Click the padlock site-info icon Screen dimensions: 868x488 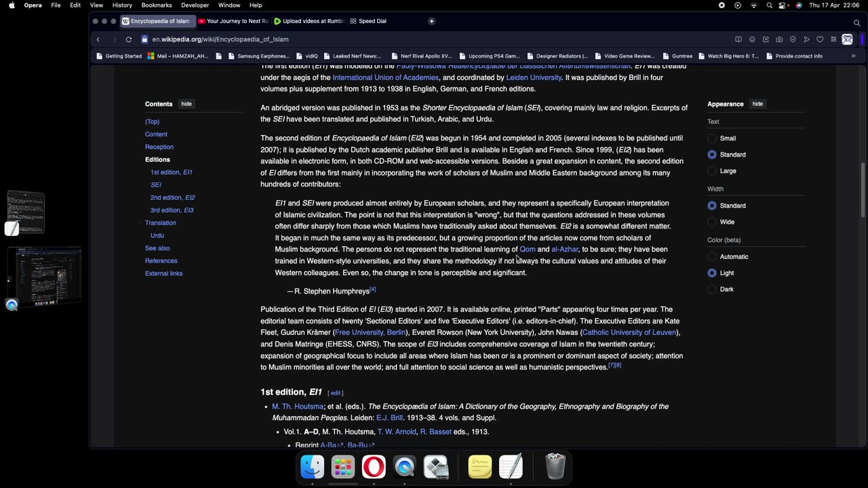(144, 39)
